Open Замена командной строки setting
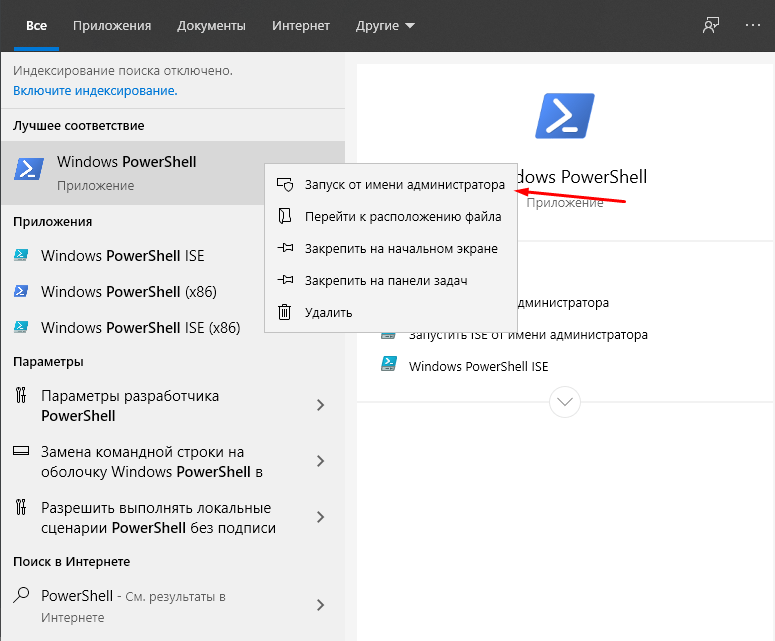 (x=173, y=462)
